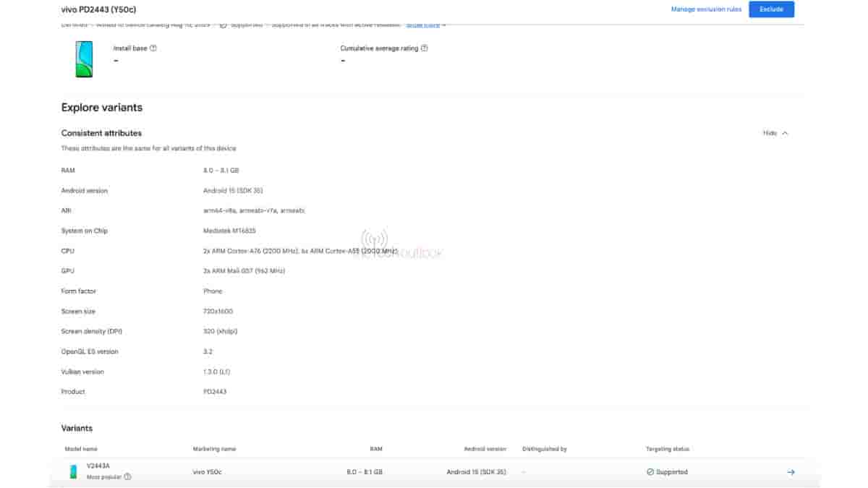The width and height of the screenshot is (868, 488).
Task: Click the Cumulative average rating help icon
Action: [x=424, y=48]
